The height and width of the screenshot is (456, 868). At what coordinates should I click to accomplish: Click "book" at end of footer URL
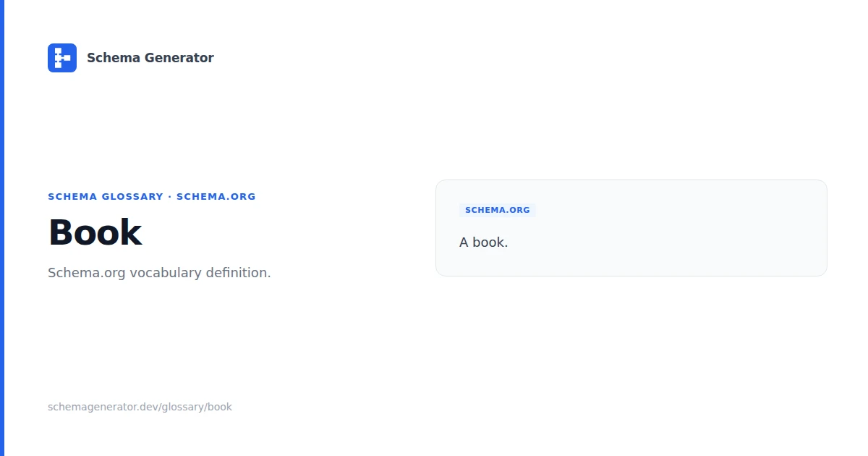[x=220, y=407]
